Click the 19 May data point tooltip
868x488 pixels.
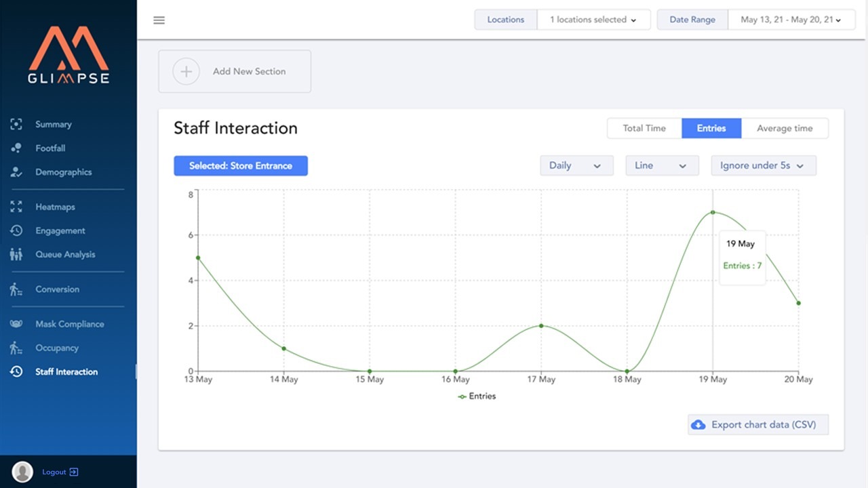tap(741, 254)
